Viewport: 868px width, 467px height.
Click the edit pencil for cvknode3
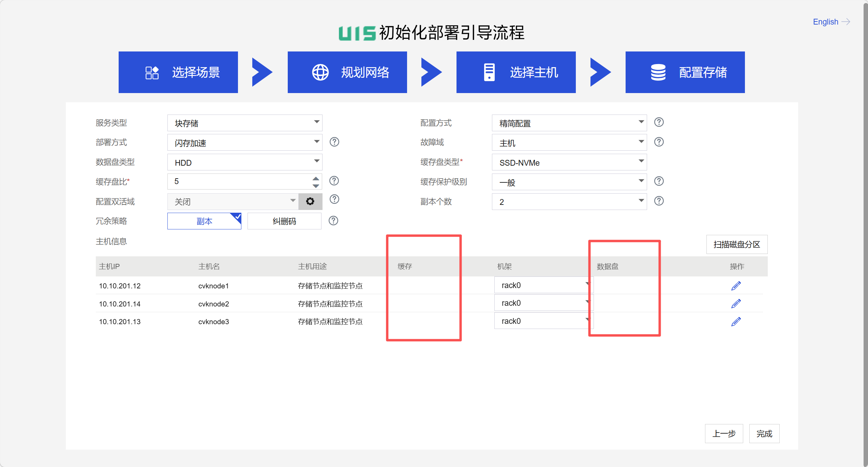tap(736, 321)
